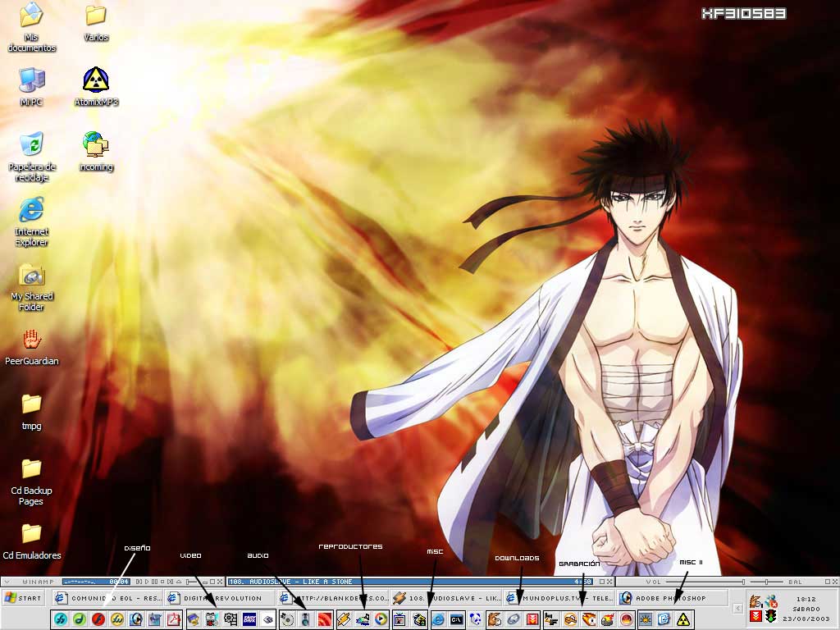Pause playback in Winamp
This screenshot has width=840, height=630.
[x=154, y=582]
